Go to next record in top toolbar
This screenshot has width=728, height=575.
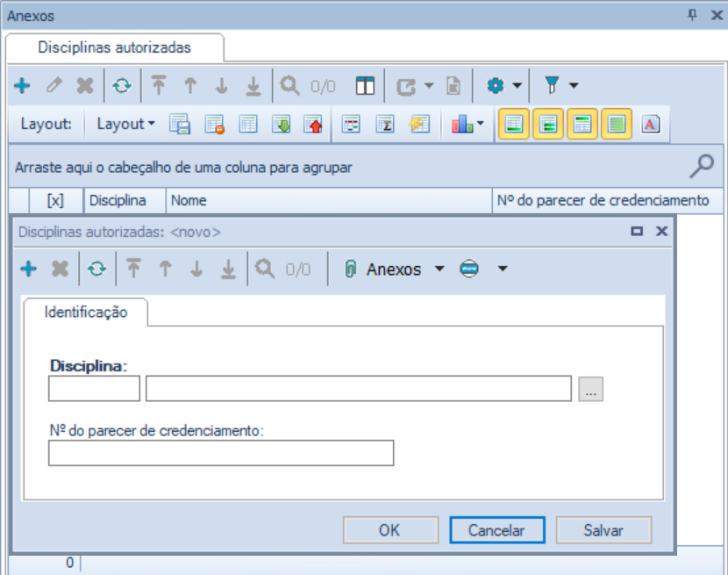click(221, 85)
